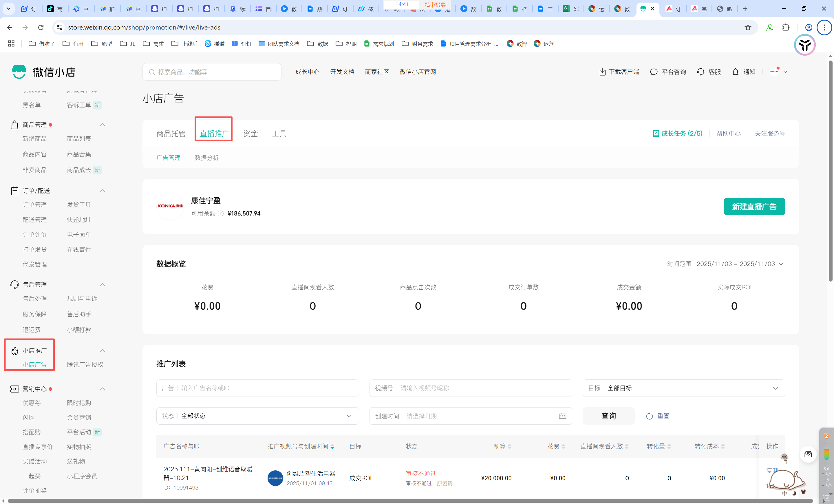The image size is (834, 504).
Task: Toggle sort on conversion cost column
Action: [x=723, y=446]
